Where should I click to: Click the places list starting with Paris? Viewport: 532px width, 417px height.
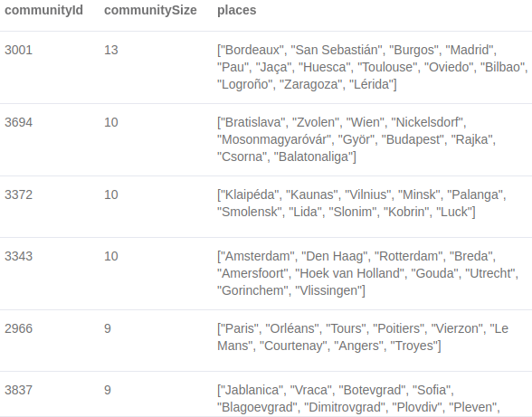coord(363,337)
